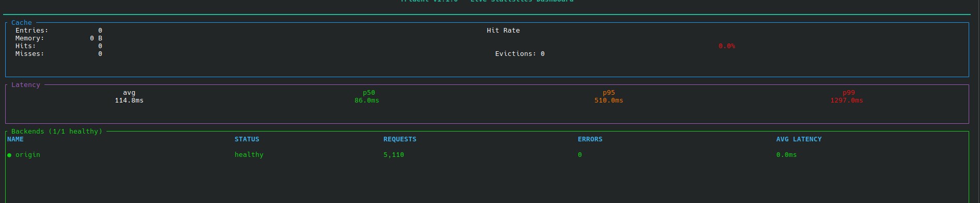Select the red 0.0% hit rate value
The width and height of the screenshot is (980, 203).
point(727,46)
